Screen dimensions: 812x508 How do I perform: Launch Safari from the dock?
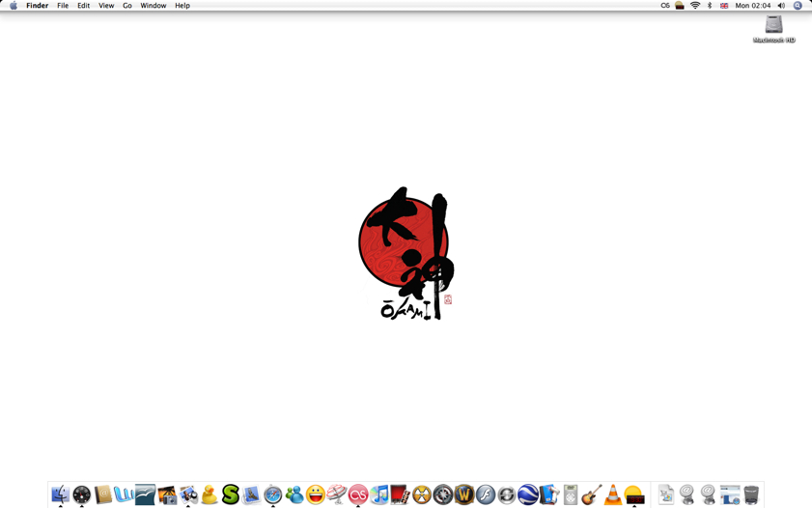[273, 495]
